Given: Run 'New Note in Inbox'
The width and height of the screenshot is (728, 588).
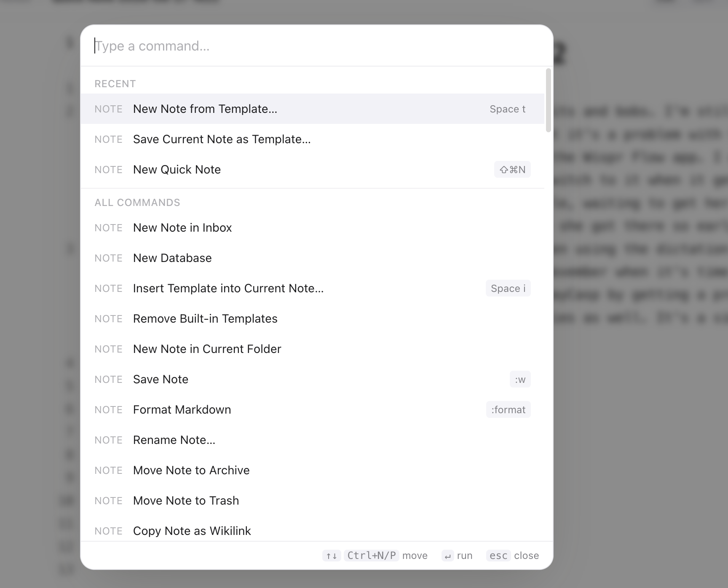Looking at the screenshot, I should pyautogui.click(x=312, y=227).
